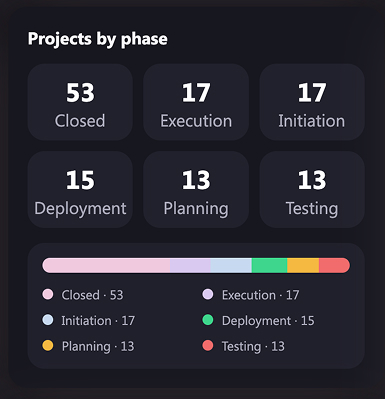Click the red Testing legend dot
This screenshot has height=399, width=385.
(x=208, y=346)
